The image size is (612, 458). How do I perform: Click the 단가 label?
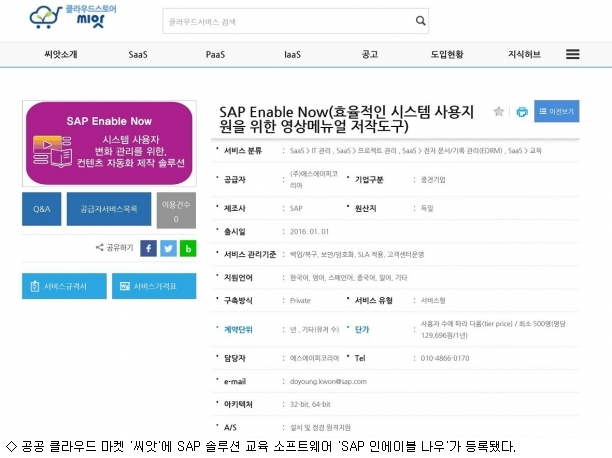pyautogui.click(x=362, y=330)
